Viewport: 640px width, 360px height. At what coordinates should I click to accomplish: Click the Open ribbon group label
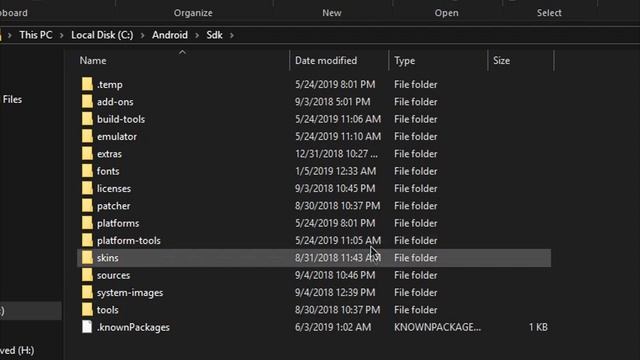[447, 13]
